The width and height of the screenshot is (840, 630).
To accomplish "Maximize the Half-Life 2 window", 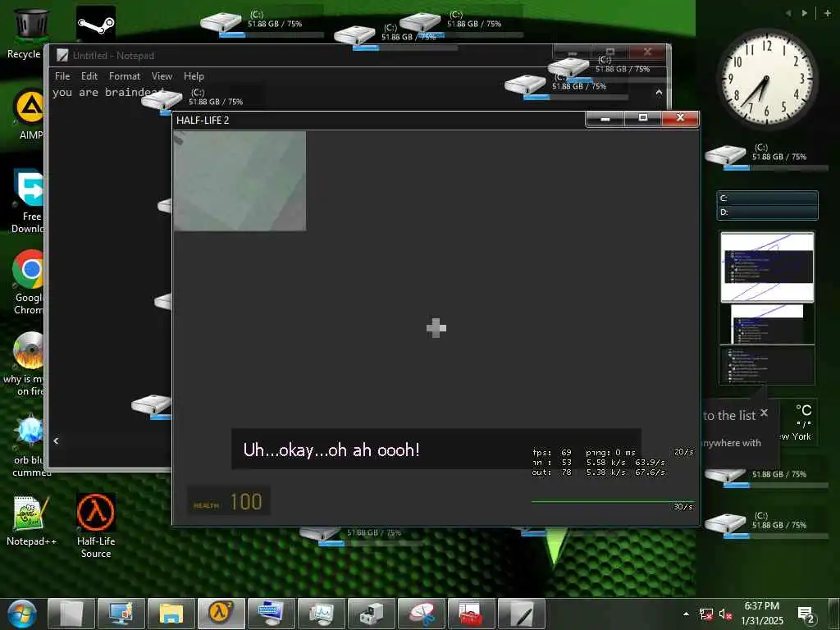I will pos(643,118).
